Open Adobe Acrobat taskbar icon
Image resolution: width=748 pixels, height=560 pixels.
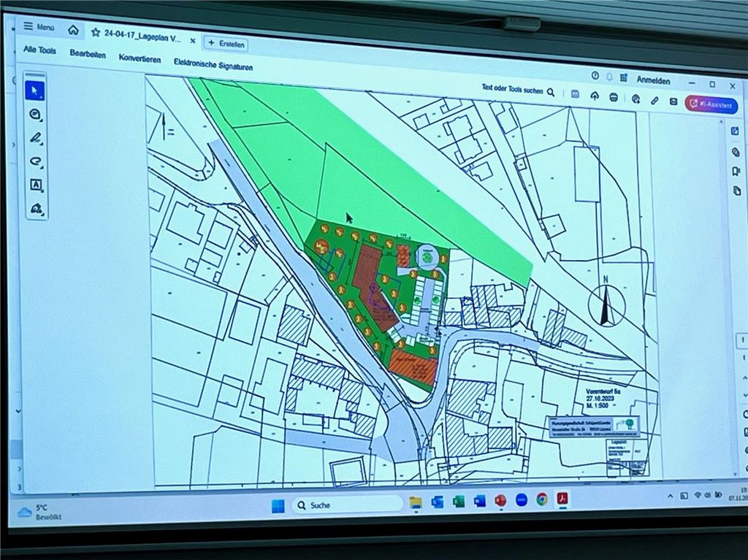[x=563, y=499]
